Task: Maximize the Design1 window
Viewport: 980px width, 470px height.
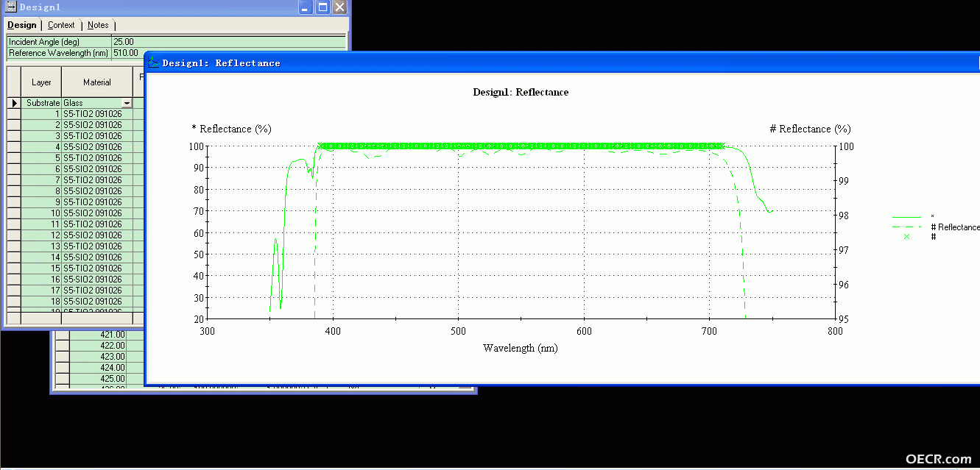Action: coord(322,7)
